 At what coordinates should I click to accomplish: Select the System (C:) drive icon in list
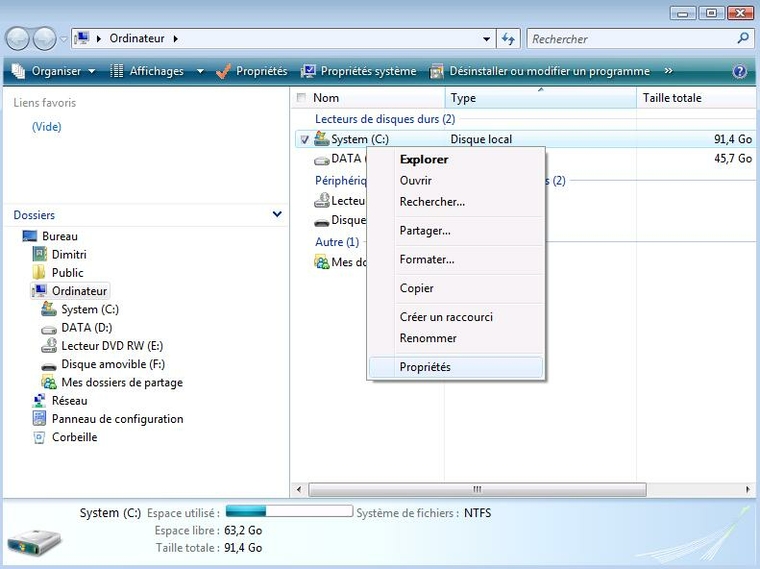point(321,139)
